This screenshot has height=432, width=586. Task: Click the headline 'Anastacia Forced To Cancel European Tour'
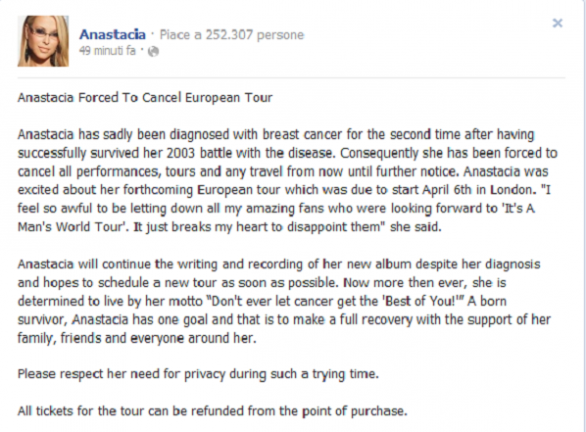click(145, 98)
